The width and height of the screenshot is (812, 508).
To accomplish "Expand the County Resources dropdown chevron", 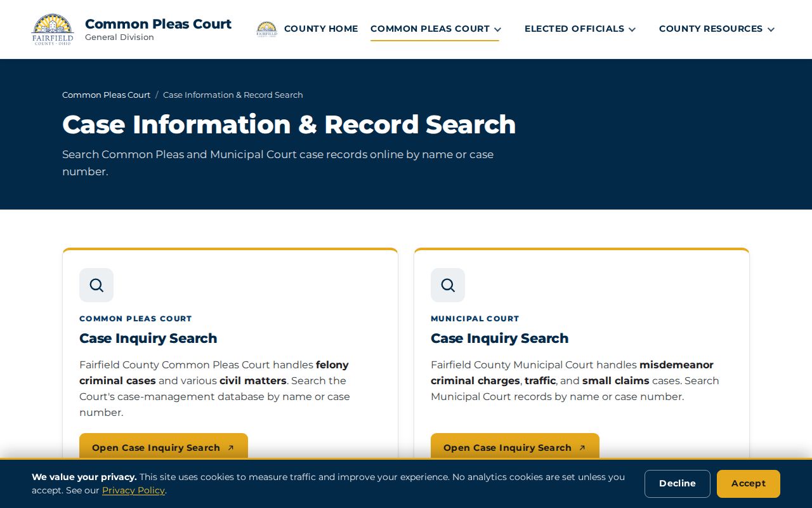I will point(771,29).
